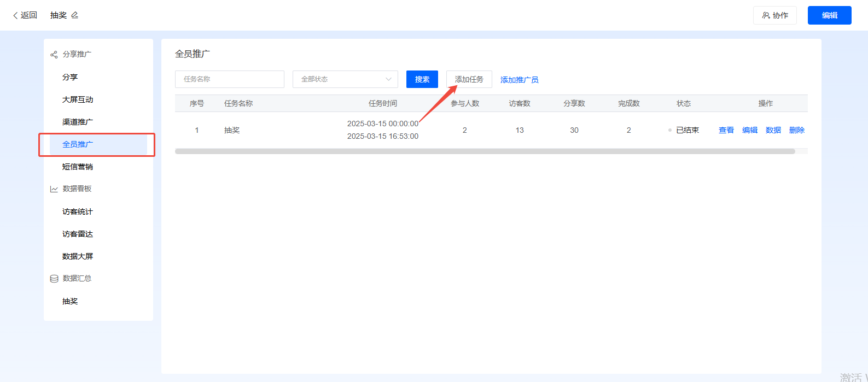The width and height of the screenshot is (868, 382).
Task: Open 大屏互动 in the sidebar
Action: [78, 99]
